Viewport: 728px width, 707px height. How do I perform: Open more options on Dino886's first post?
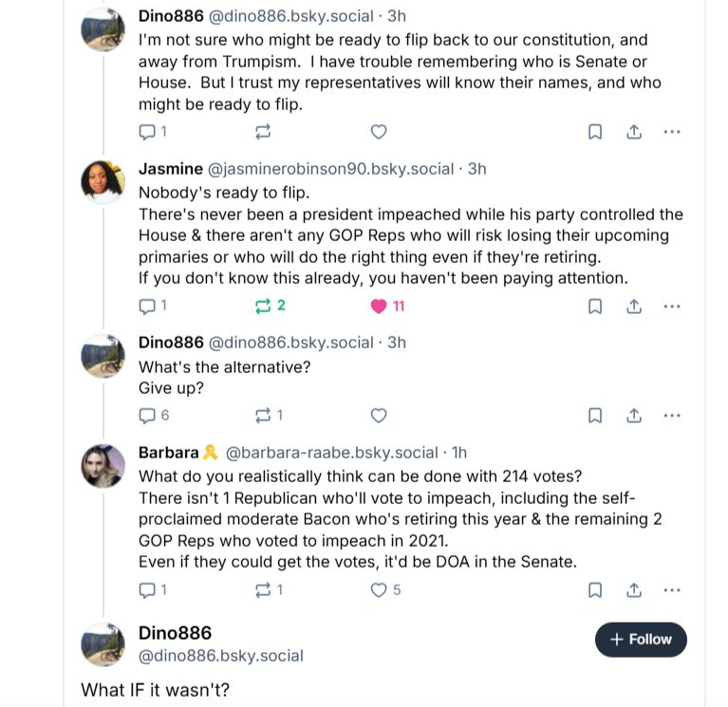[672, 132]
